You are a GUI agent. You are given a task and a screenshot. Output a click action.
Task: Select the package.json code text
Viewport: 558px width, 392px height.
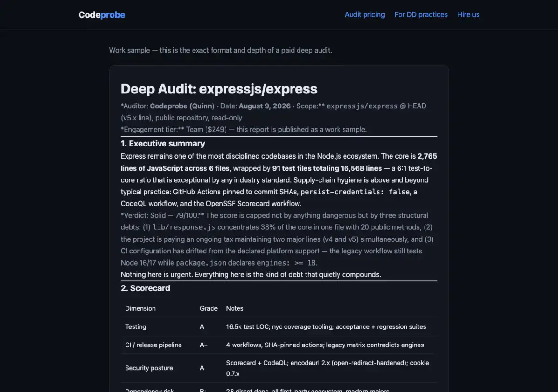(x=201, y=263)
